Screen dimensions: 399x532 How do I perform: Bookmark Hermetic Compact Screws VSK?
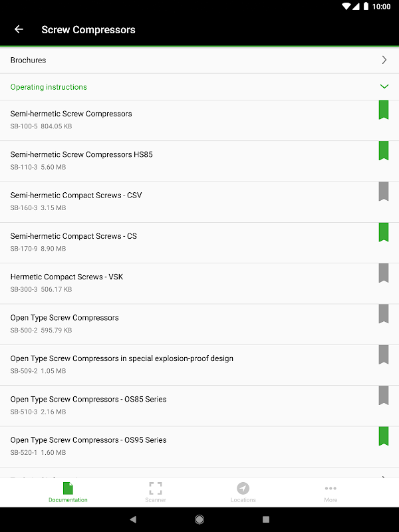tap(384, 273)
